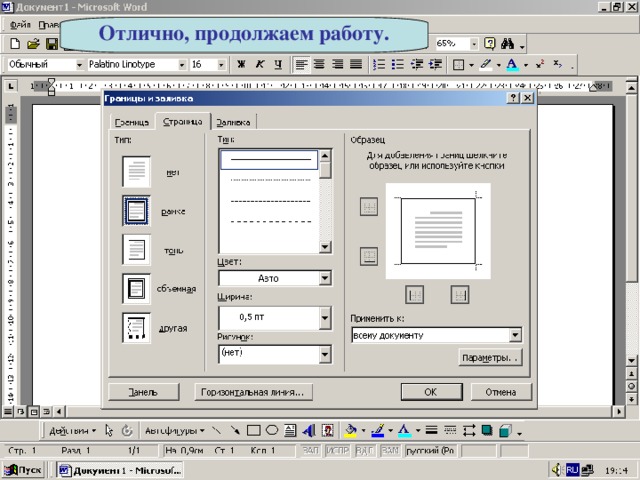Open the Palatino Linotype font dropdown

(182, 65)
